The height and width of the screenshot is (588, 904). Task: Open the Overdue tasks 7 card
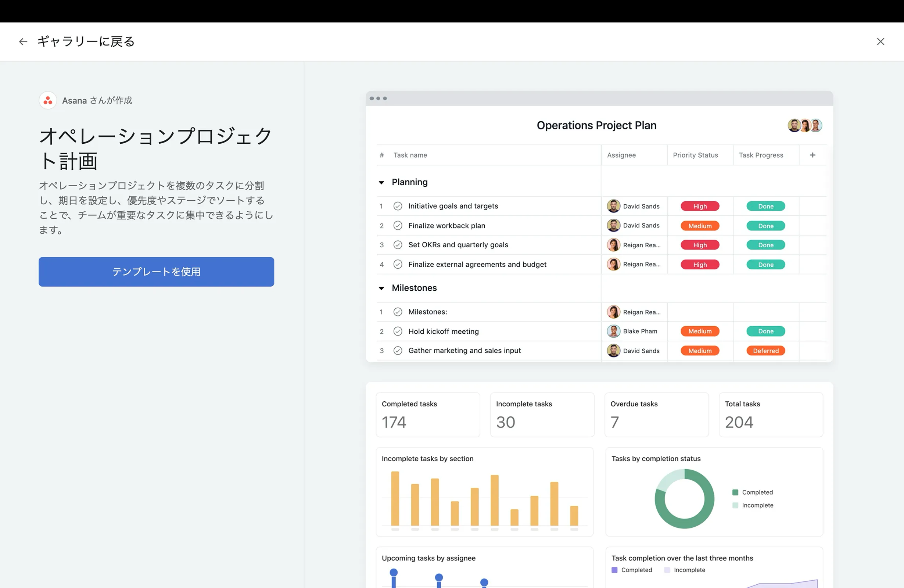656,415
